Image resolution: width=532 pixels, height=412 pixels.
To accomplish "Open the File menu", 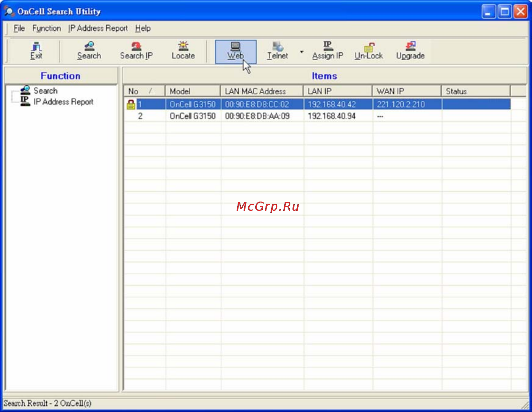I will click(19, 28).
